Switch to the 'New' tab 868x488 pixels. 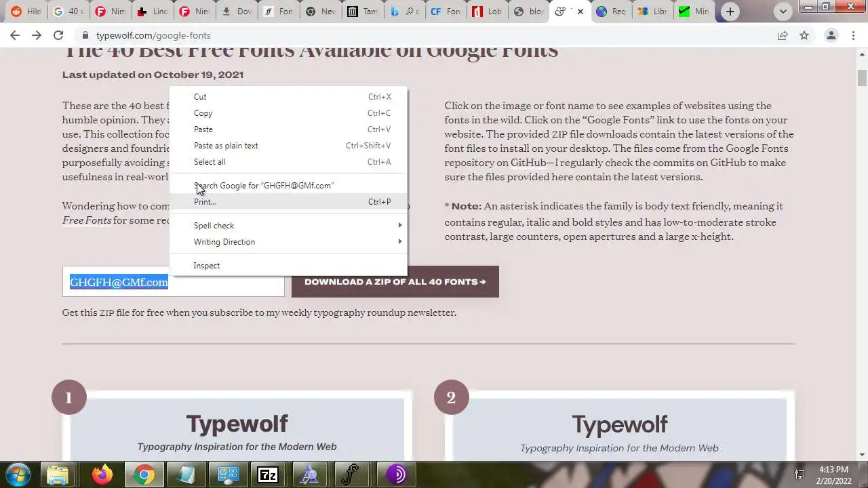pyautogui.click(x=321, y=12)
